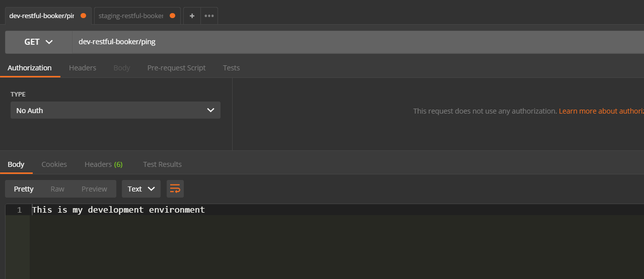Screen dimensions: 644x279
Task: Click the plus icon to open new tab
Action: click(192, 16)
